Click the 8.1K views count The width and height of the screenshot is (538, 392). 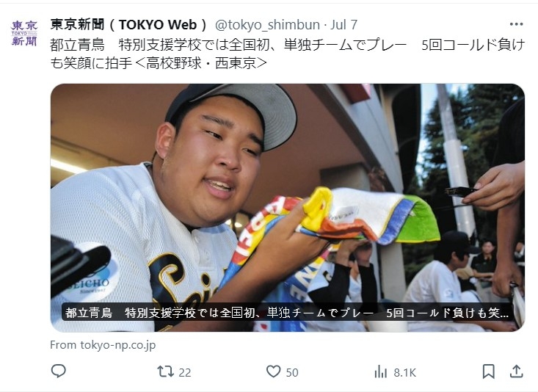click(405, 372)
